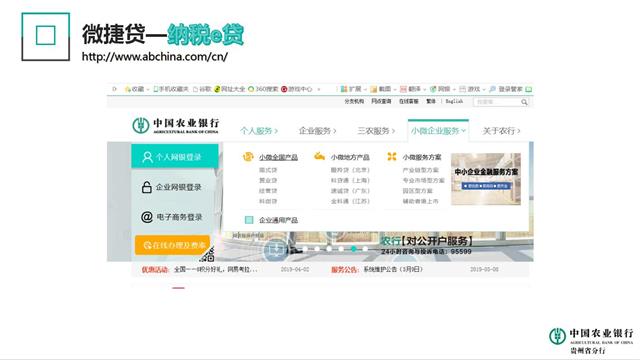Image resolution: width=640 pixels, height=360 pixels.
Task: Click the 中小企业金融服务方案 banner thumbnail
Action: (486, 179)
